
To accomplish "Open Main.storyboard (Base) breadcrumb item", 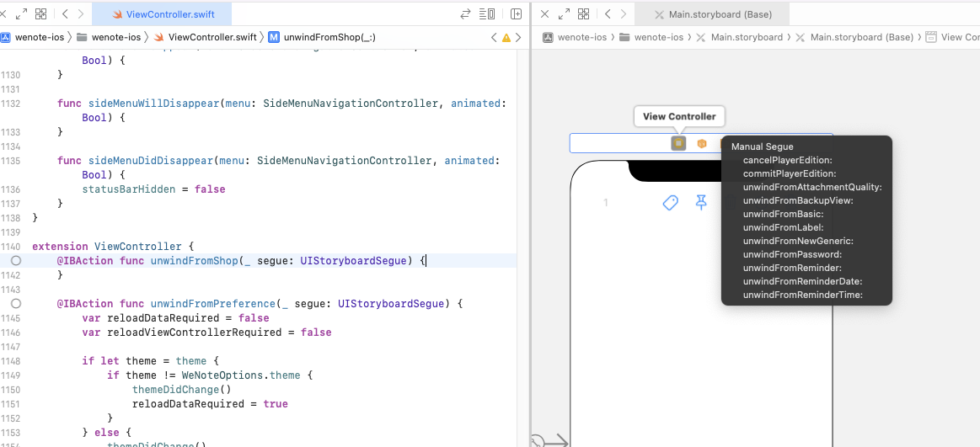I will pyautogui.click(x=854, y=37).
